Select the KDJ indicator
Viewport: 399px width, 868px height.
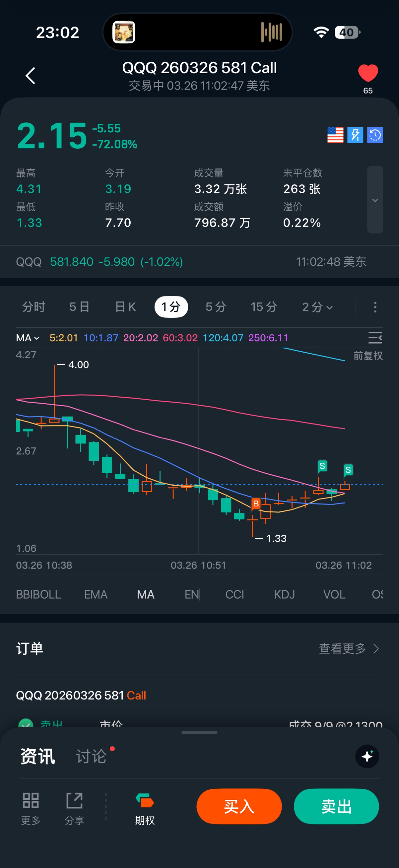[284, 595]
